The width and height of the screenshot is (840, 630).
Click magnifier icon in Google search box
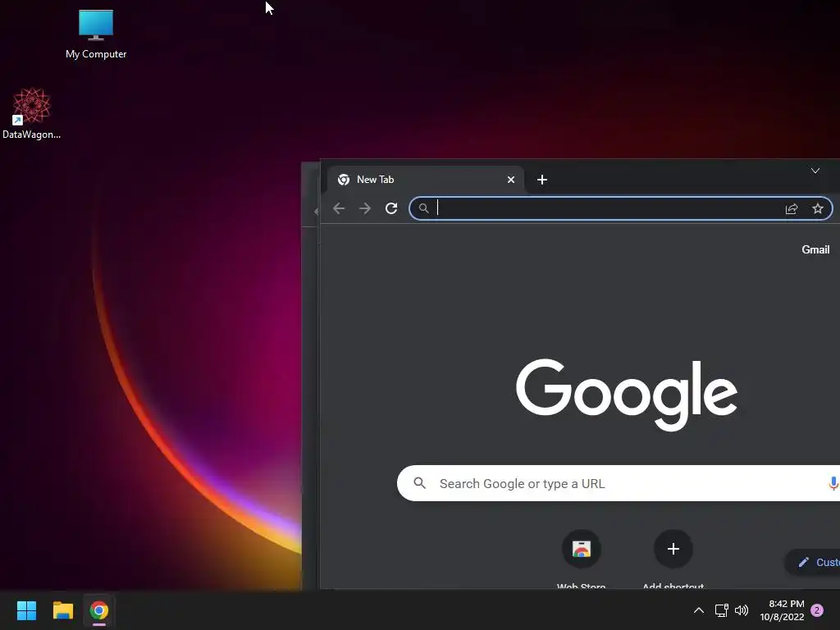pyautogui.click(x=420, y=483)
